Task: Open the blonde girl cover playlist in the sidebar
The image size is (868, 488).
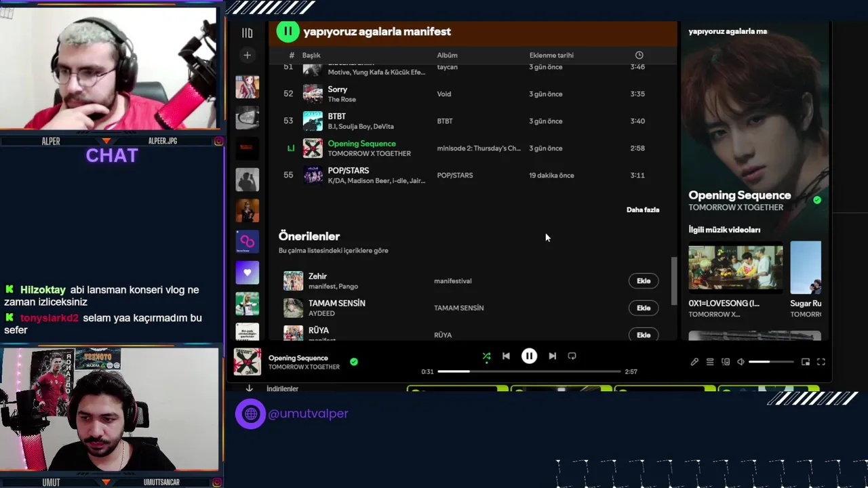Action: pyautogui.click(x=247, y=304)
